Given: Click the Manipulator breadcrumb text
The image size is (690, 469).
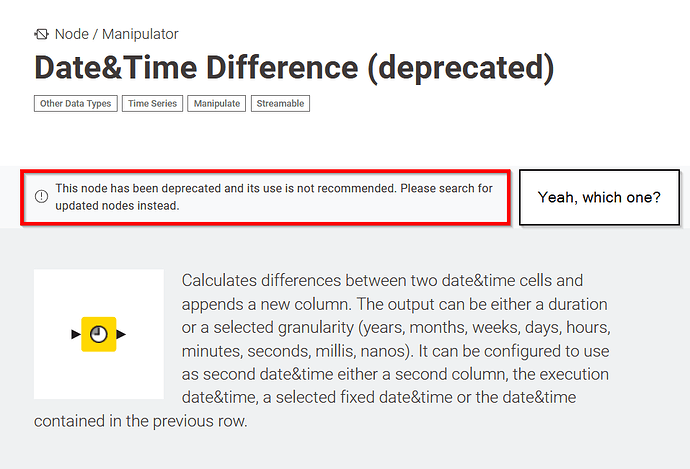Looking at the screenshot, I should coord(140,34).
